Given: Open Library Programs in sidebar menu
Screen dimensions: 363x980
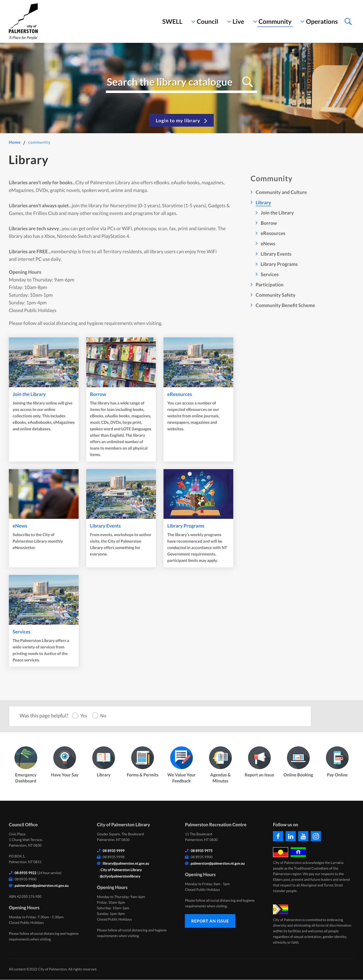Looking at the screenshot, I should [279, 264].
